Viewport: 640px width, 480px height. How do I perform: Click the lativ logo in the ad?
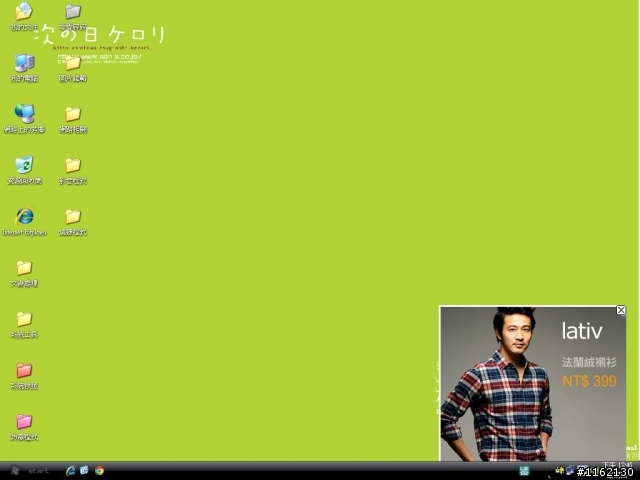(582, 331)
